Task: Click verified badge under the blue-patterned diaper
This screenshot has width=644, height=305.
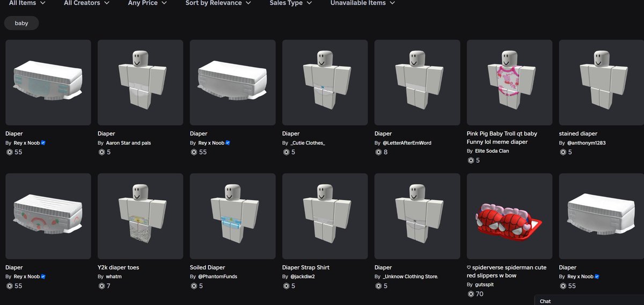Action: [x=43, y=143]
